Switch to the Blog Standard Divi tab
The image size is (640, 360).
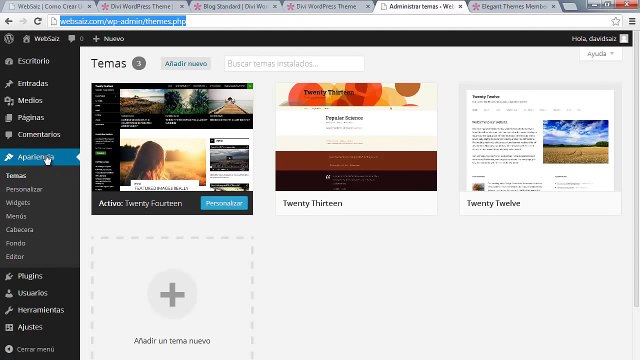235,7
